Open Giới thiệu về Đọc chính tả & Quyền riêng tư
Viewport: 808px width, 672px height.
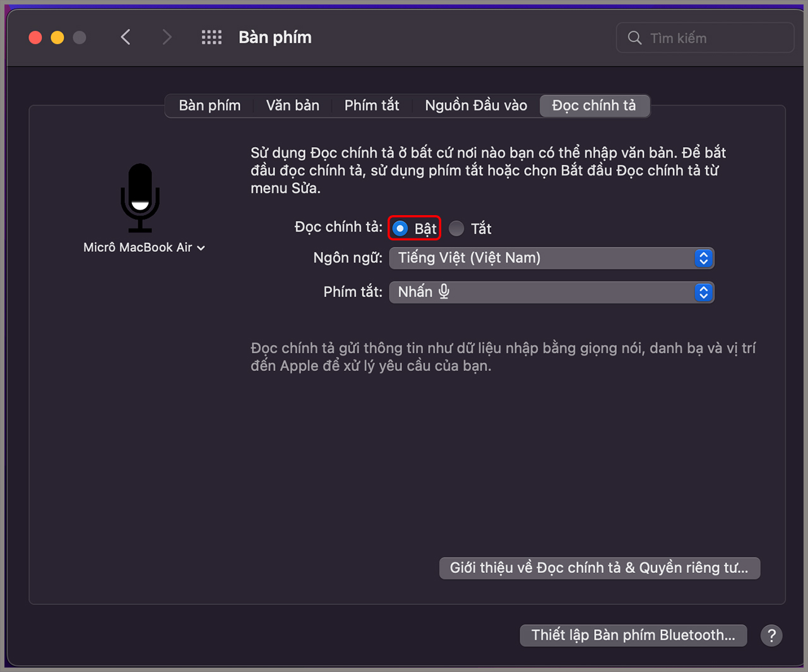600,568
